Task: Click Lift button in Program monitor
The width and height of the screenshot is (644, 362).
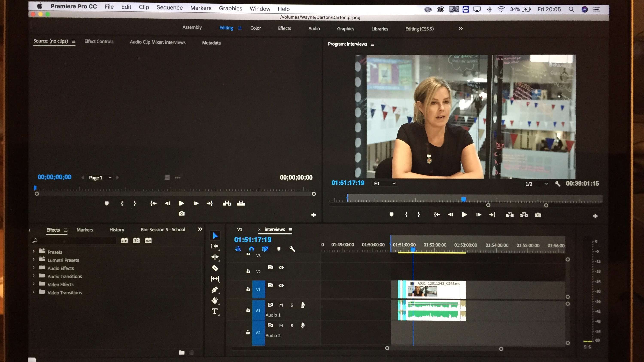Action: (x=509, y=215)
